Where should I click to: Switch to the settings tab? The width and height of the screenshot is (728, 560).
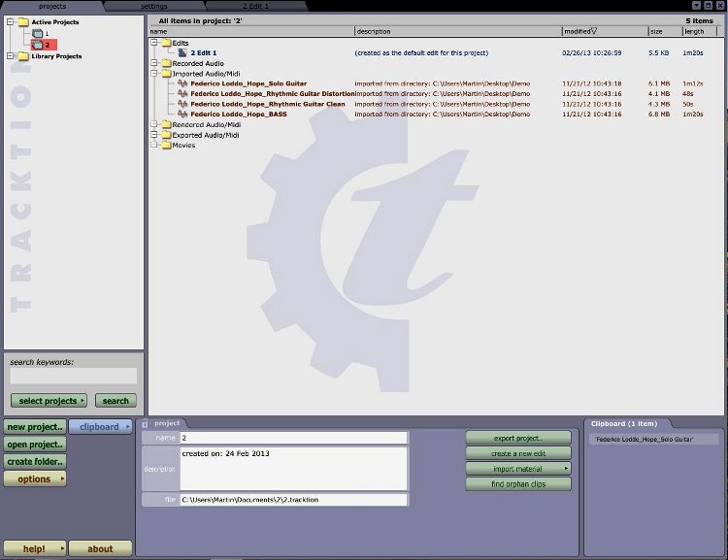154,6
